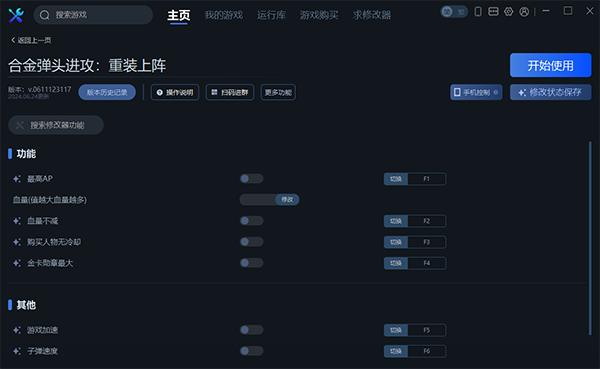Click the 切换 button for F4 hotkey
The height and width of the screenshot is (369, 600).
point(396,263)
